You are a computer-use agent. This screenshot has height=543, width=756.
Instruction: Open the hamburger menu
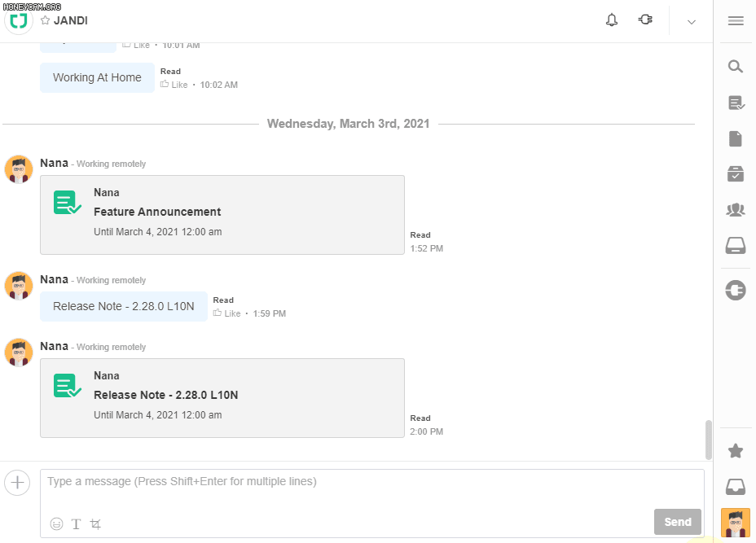736,20
